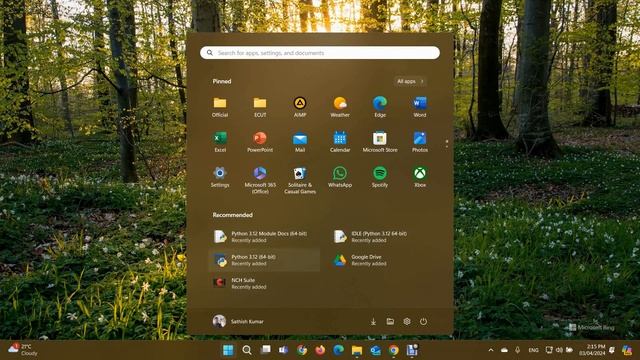Launch AIMP from pinned apps
Screen dimensions: 640x360
pyautogui.click(x=300, y=107)
